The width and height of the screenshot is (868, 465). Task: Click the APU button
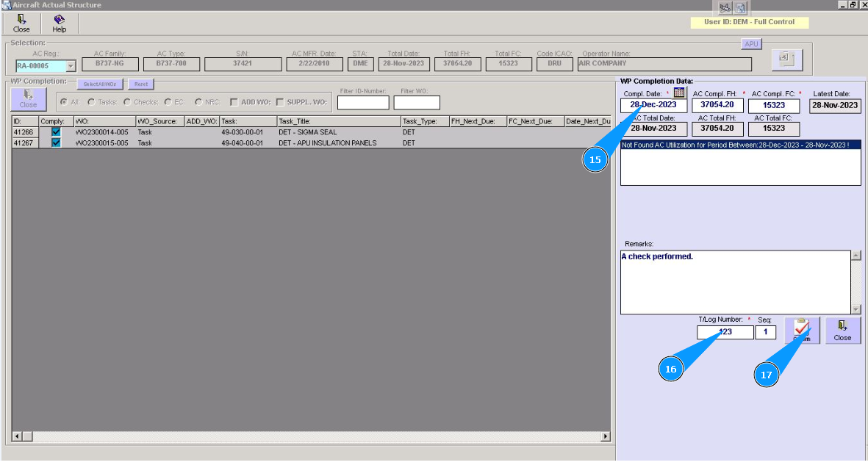[751, 44]
